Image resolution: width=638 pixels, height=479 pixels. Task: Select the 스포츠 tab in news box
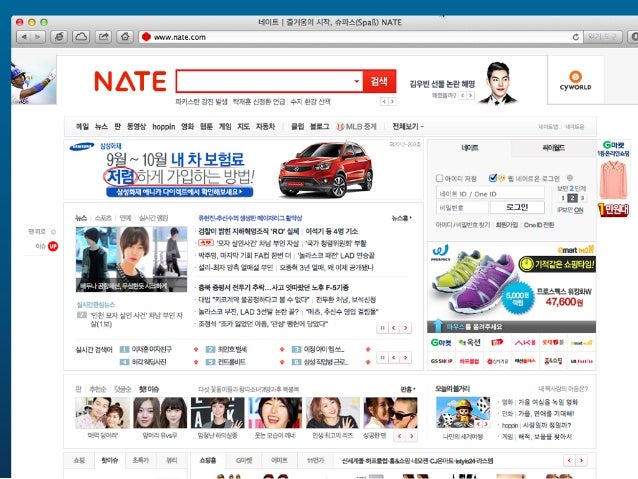103,218
